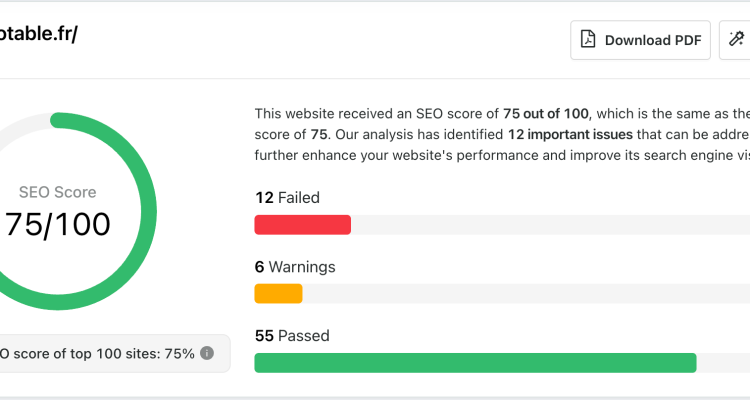This screenshot has width=750, height=400.
Task: Open the 55 Passed label
Action: click(x=292, y=335)
